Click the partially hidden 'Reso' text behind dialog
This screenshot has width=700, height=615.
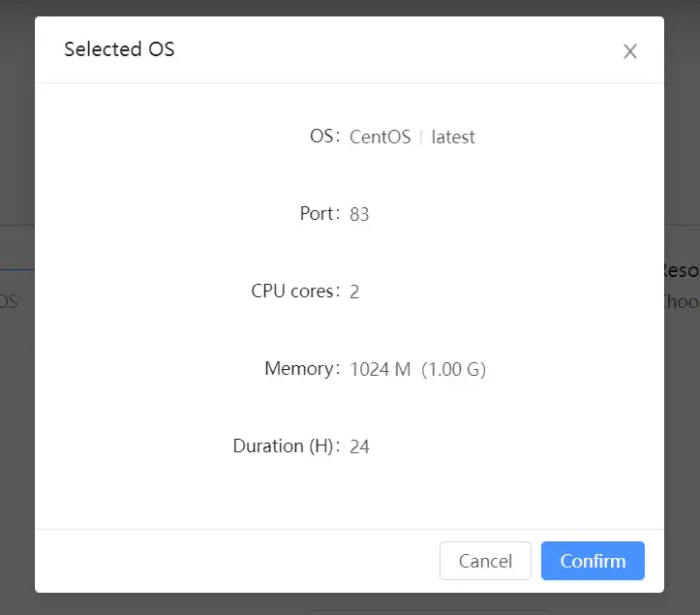pyautogui.click(x=681, y=270)
